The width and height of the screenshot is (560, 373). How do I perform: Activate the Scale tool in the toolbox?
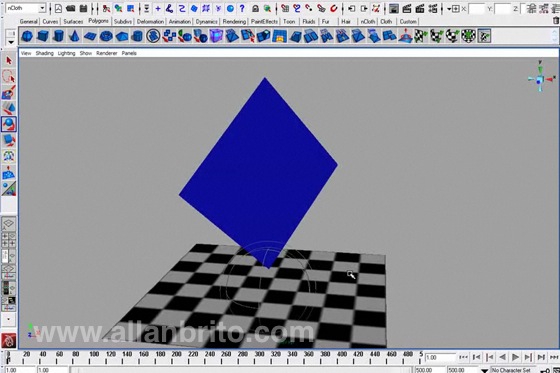coord(9,140)
